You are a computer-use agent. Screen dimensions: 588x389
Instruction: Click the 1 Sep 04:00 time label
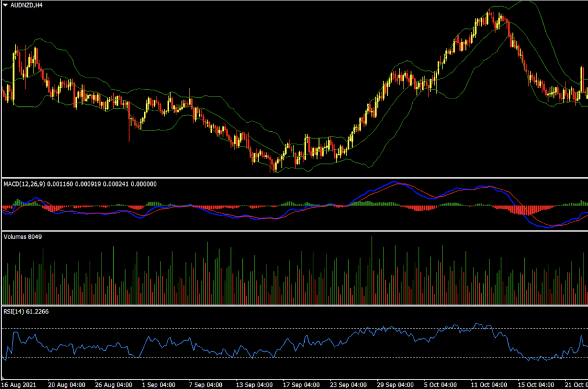coord(158,384)
